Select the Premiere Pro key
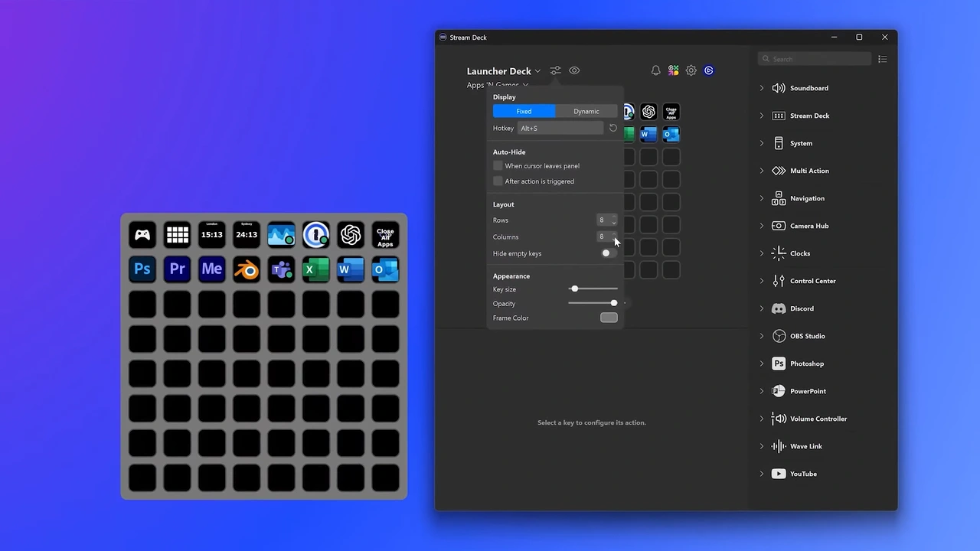980x551 pixels. click(177, 269)
